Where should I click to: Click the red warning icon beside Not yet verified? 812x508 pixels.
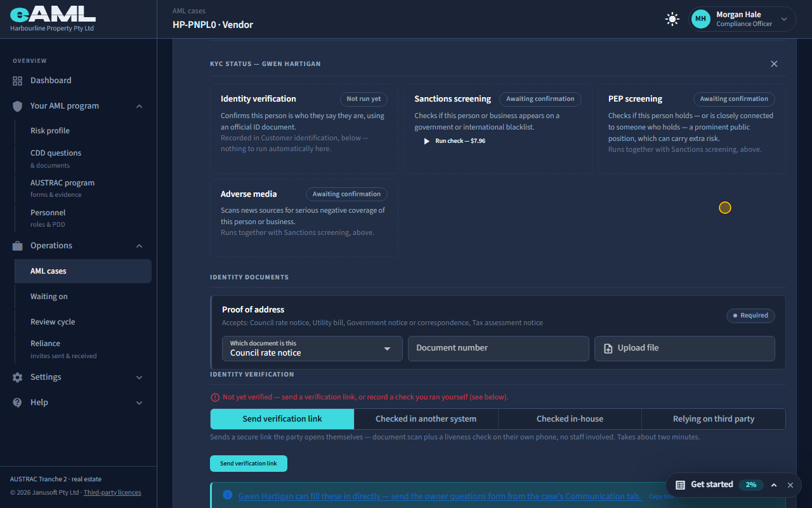tap(215, 398)
